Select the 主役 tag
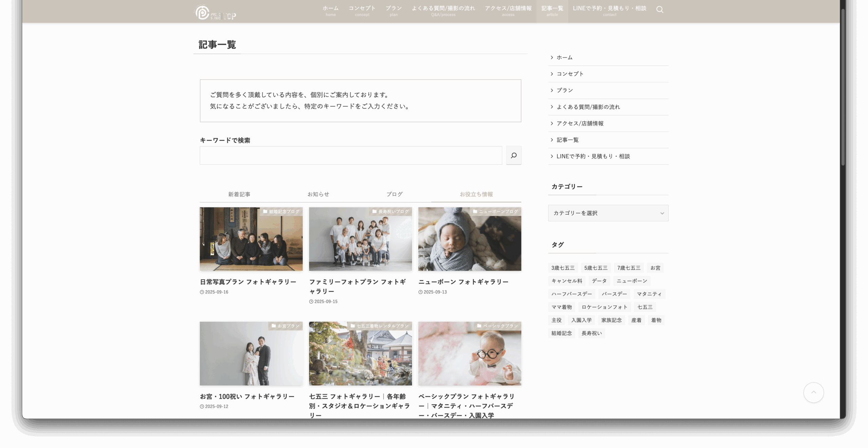The image size is (868, 448). [556, 320]
